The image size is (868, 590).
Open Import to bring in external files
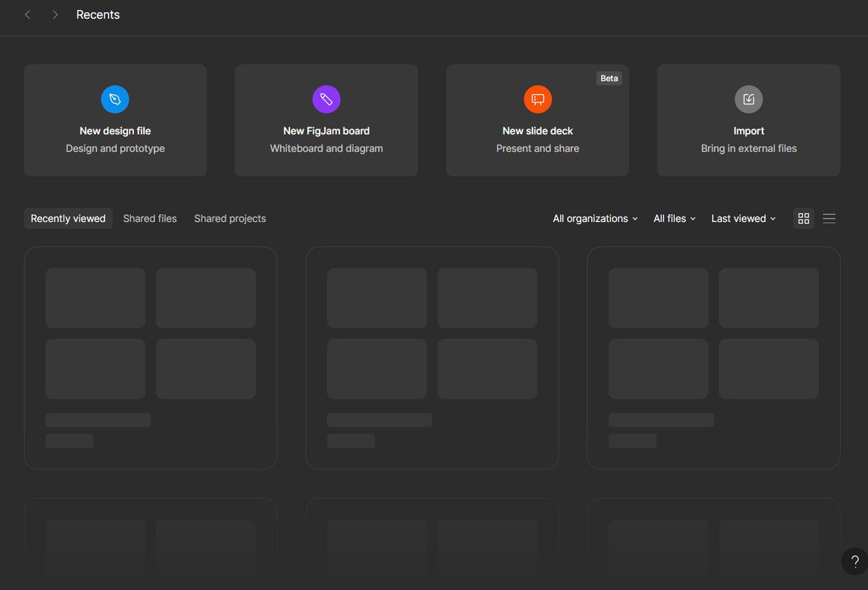point(749,120)
